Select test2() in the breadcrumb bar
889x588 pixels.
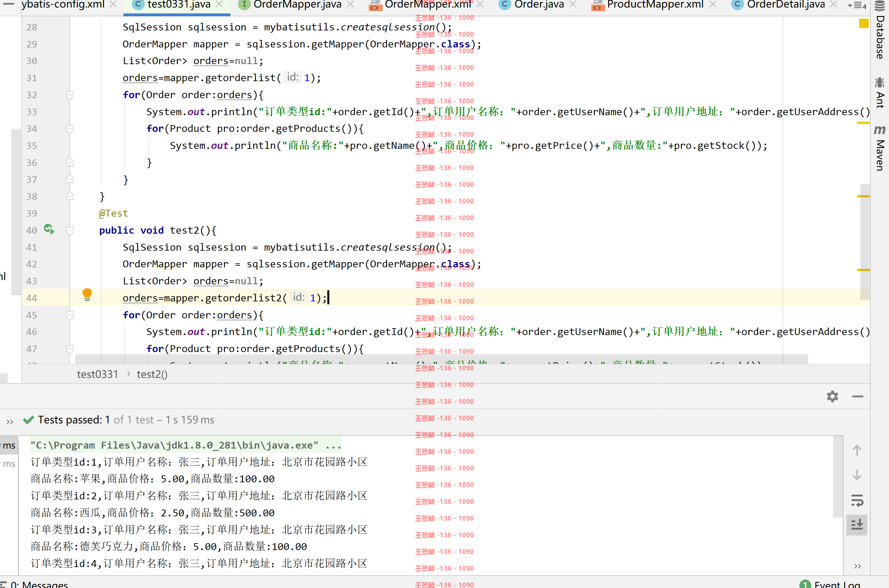tap(152, 374)
